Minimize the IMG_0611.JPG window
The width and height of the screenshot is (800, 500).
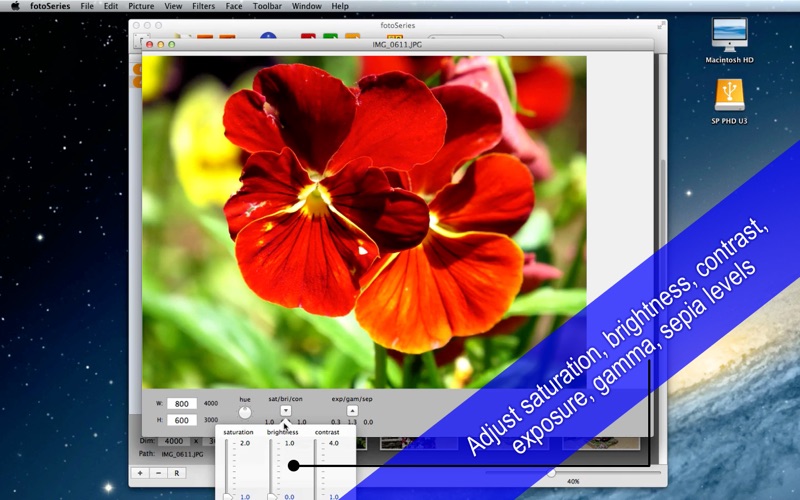[161, 44]
